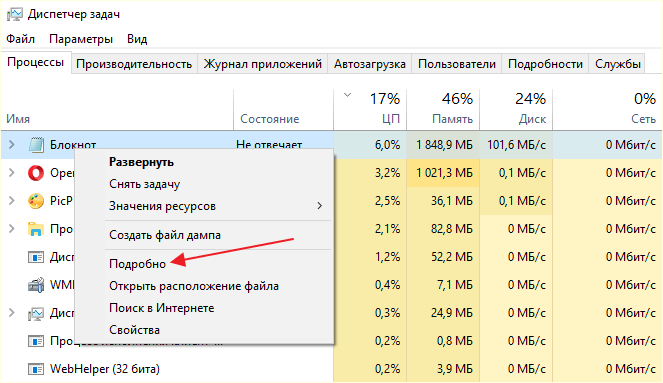The width and height of the screenshot is (663, 383).
Task: Choose Создать файл дампа menu entry
Action: [165, 235]
